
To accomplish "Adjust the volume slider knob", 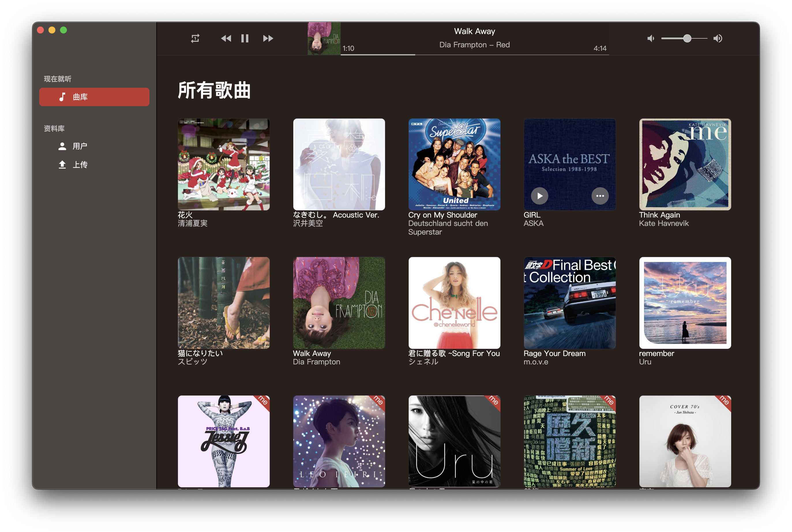I will tap(687, 38).
